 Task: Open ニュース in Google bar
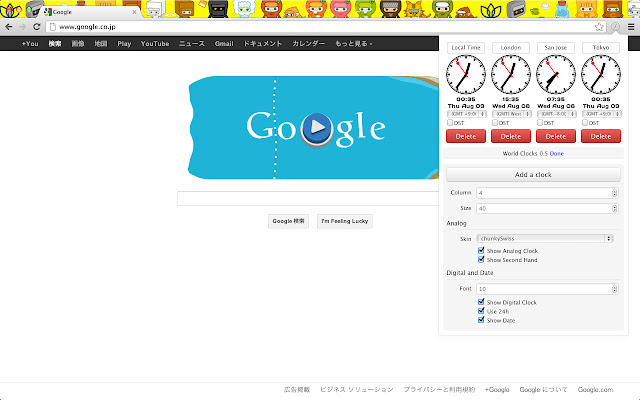192,44
